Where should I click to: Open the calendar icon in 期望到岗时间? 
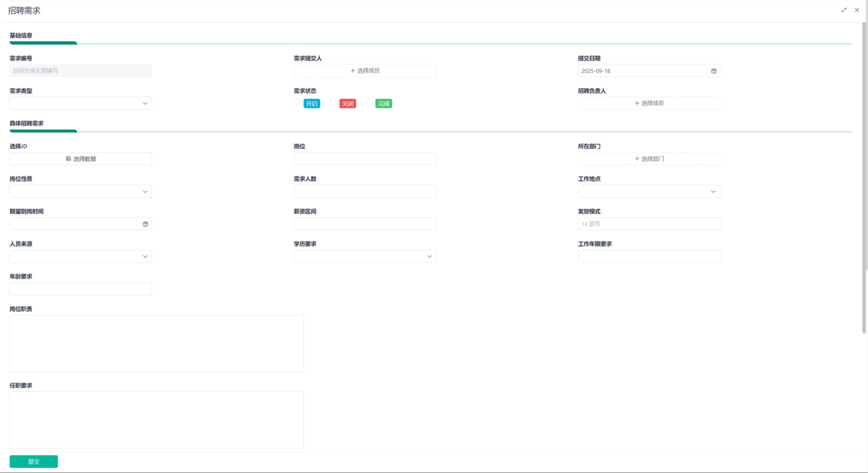(145, 224)
